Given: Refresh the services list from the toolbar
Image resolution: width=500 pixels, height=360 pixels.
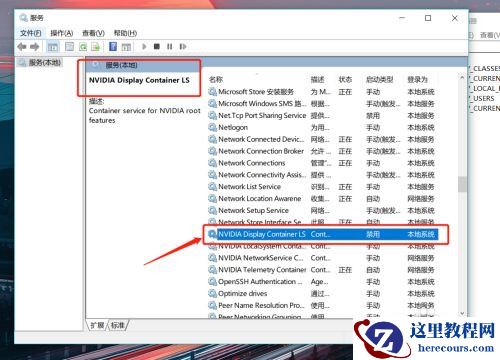Looking at the screenshot, I should tap(83, 47).
